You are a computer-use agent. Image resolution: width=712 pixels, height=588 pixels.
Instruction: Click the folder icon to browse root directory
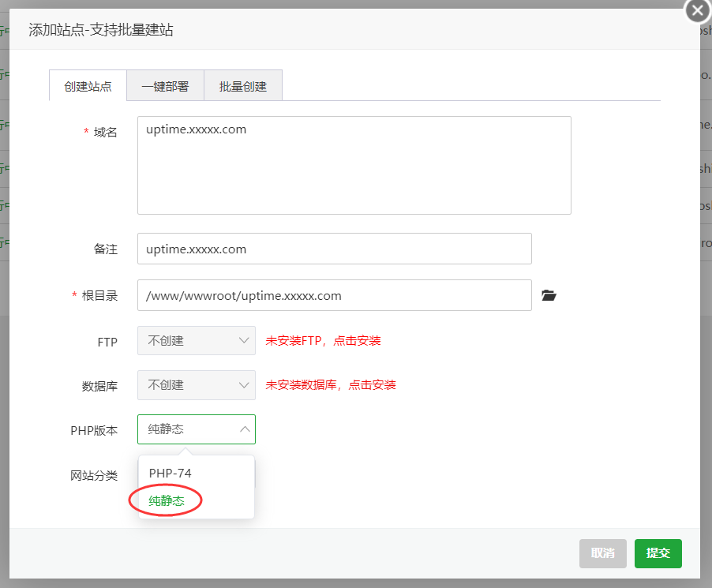point(549,295)
